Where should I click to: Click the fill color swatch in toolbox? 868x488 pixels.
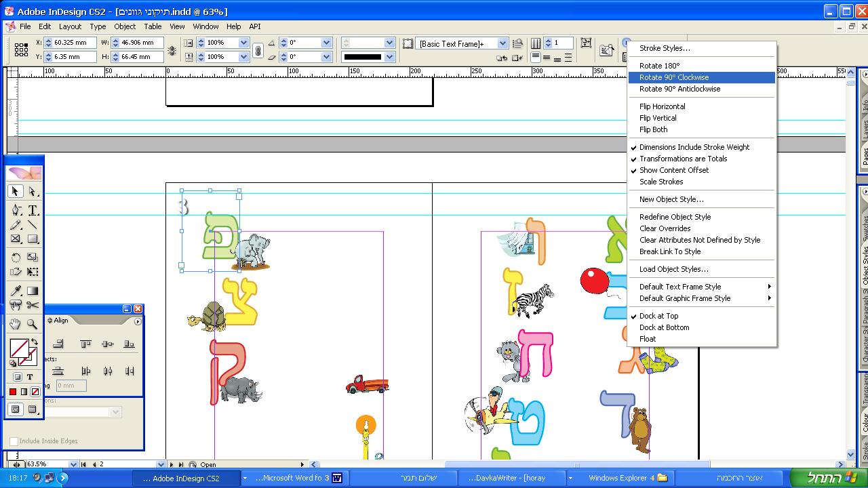(18, 348)
